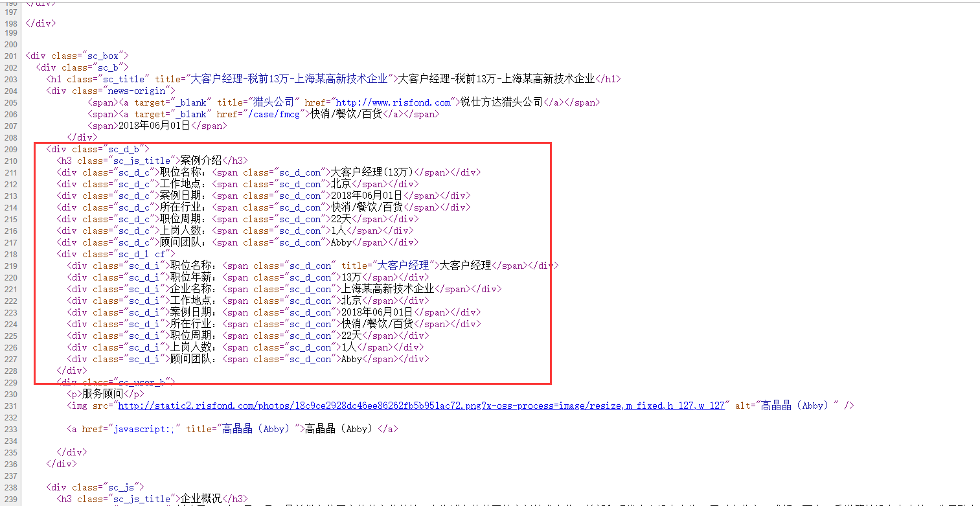The image size is (980, 506).
Task: Click 快消/餐饮/百货 on line 224
Action: coord(378,324)
